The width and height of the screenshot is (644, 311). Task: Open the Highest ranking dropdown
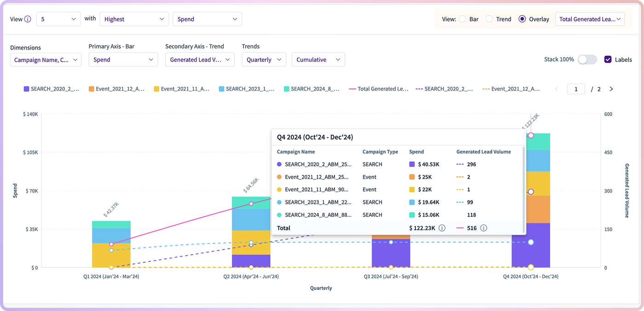134,19
